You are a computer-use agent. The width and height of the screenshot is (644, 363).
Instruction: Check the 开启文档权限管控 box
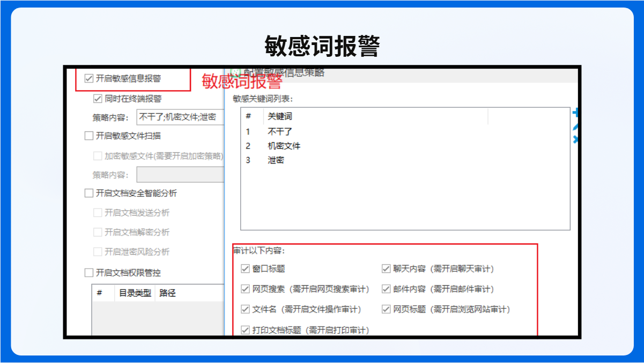(x=89, y=272)
